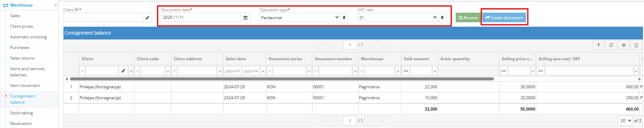Select row 2 selling sum 200,00 cell

point(588,98)
